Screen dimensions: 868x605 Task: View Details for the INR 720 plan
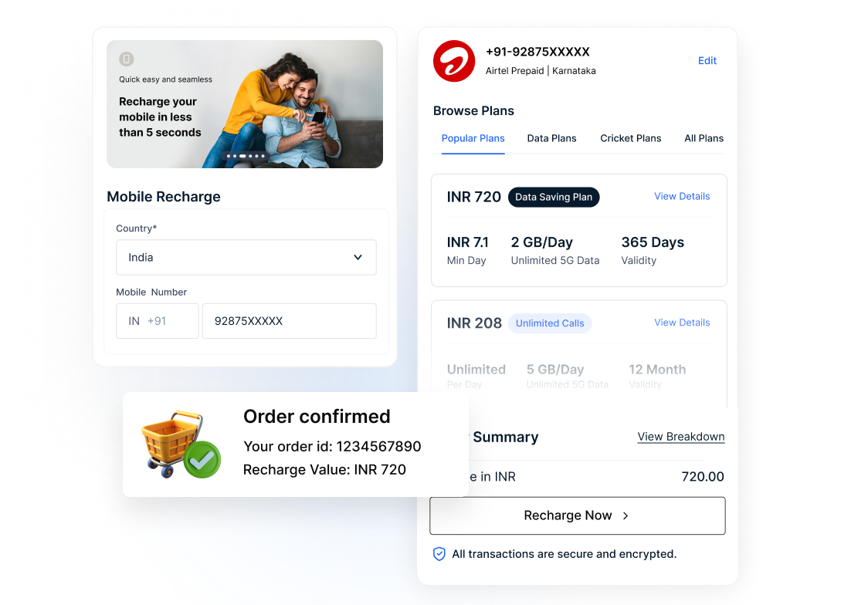click(x=682, y=196)
